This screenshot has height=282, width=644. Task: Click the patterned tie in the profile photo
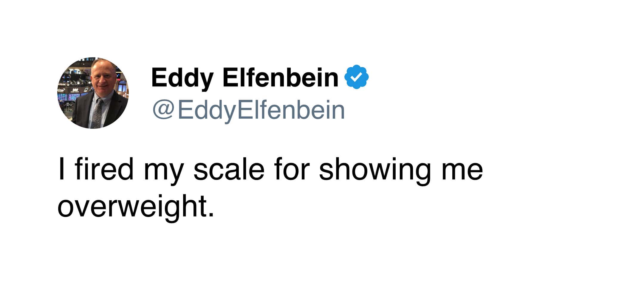click(97, 113)
